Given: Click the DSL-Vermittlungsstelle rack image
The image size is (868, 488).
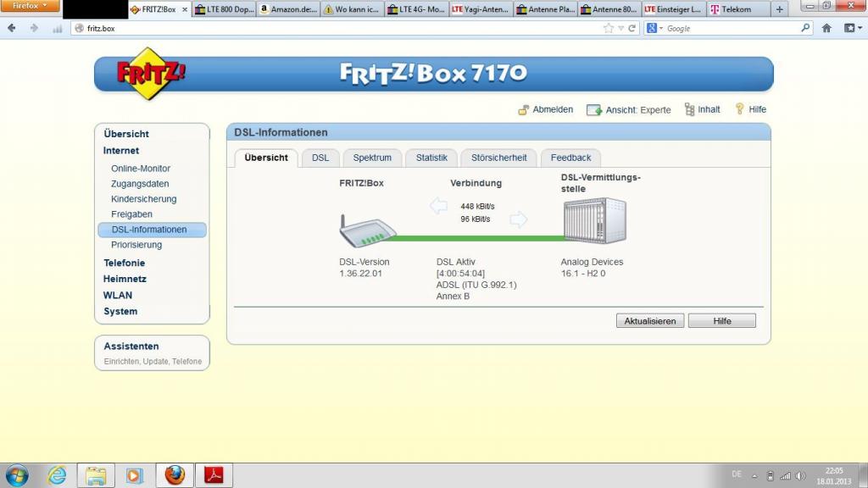Looking at the screenshot, I should [x=594, y=221].
